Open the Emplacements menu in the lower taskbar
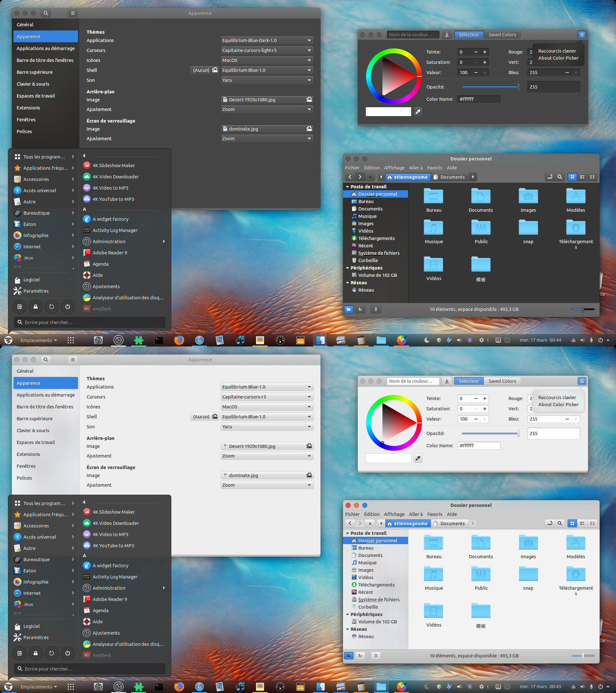Viewport: 616px width, 693px height. (38, 687)
